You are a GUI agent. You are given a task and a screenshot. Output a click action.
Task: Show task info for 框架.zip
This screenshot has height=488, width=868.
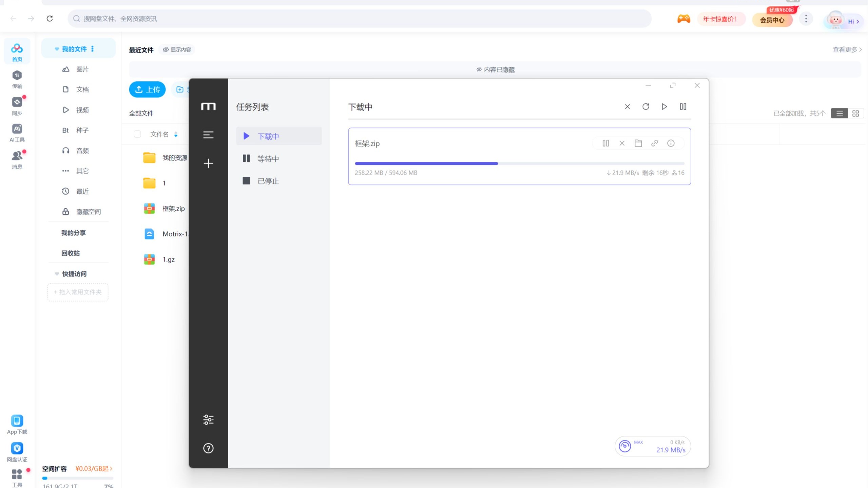[x=671, y=143]
